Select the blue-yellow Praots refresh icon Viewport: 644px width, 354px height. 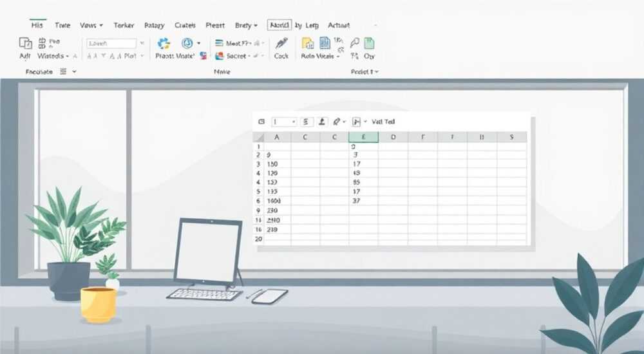(164, 43)
